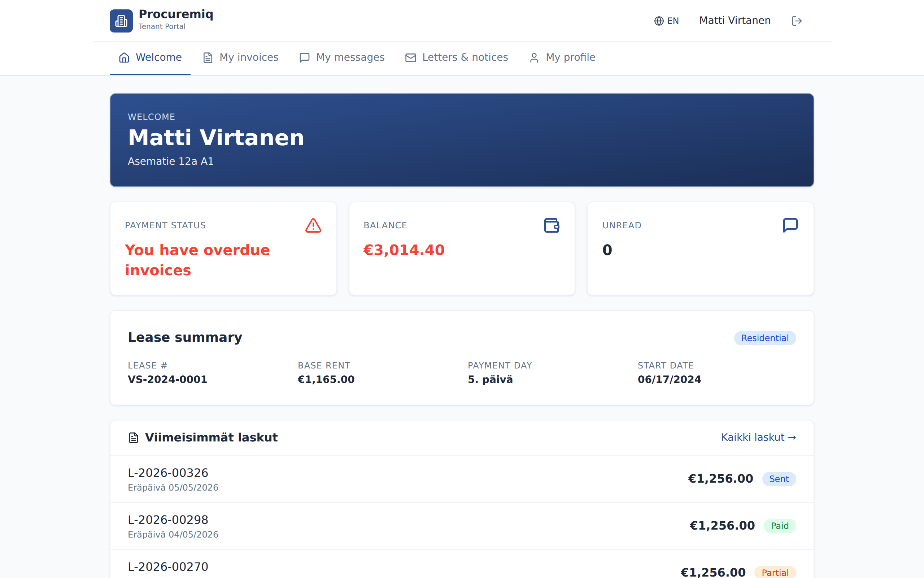Click the envelope icon beside Letters & notices

(x=410, y=57)
